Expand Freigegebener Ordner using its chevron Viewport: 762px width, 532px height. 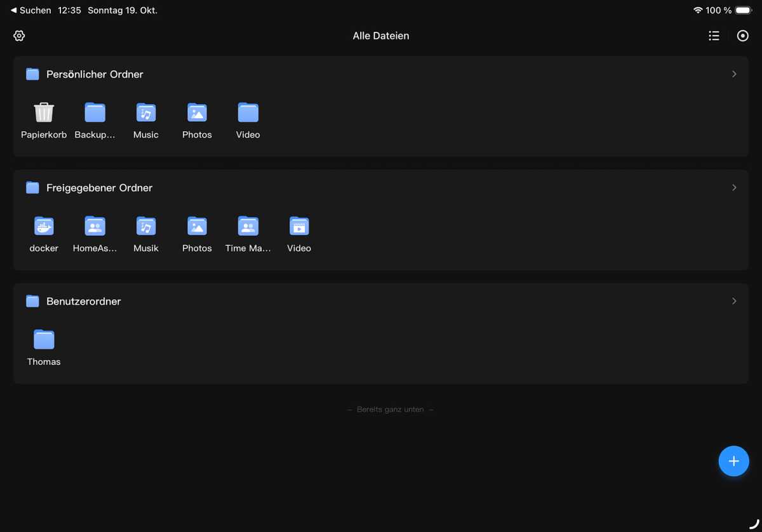pos(734,188)
